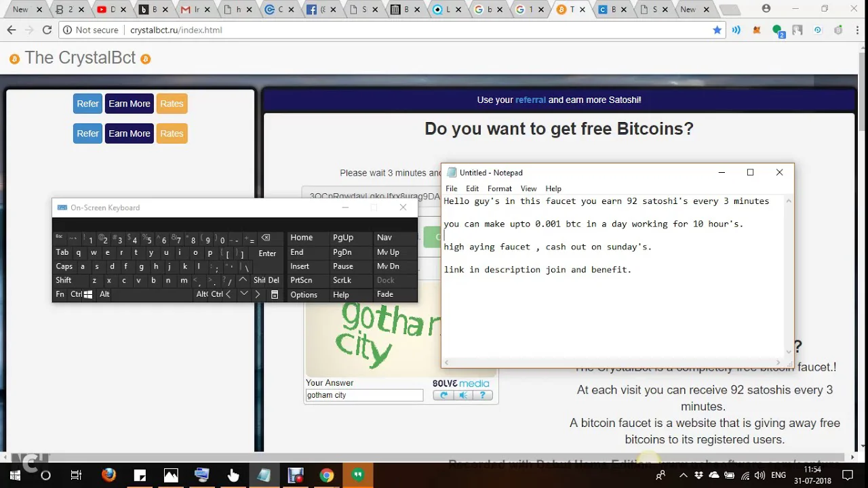Click the Not secure site info icon

pyautogui.click(x=67, y=30)
